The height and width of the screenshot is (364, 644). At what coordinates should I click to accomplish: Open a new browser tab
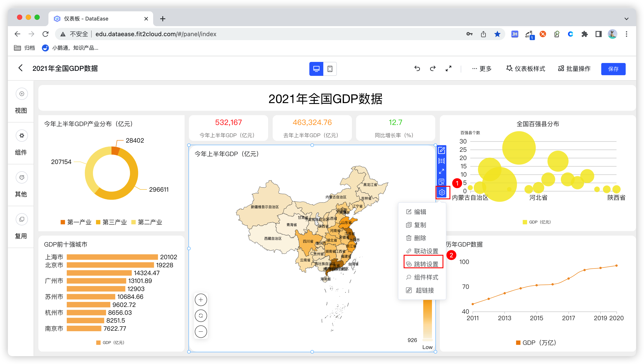(163, 19)
